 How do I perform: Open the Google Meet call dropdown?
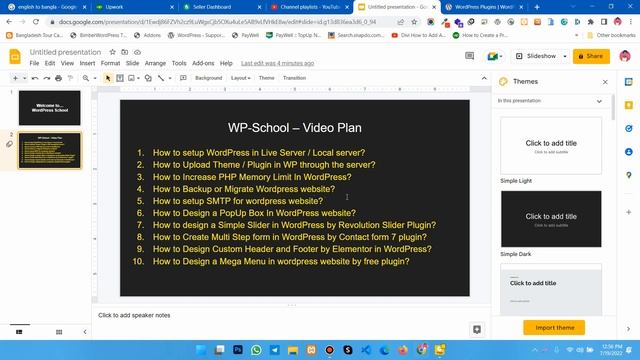(x=495, y=56)
